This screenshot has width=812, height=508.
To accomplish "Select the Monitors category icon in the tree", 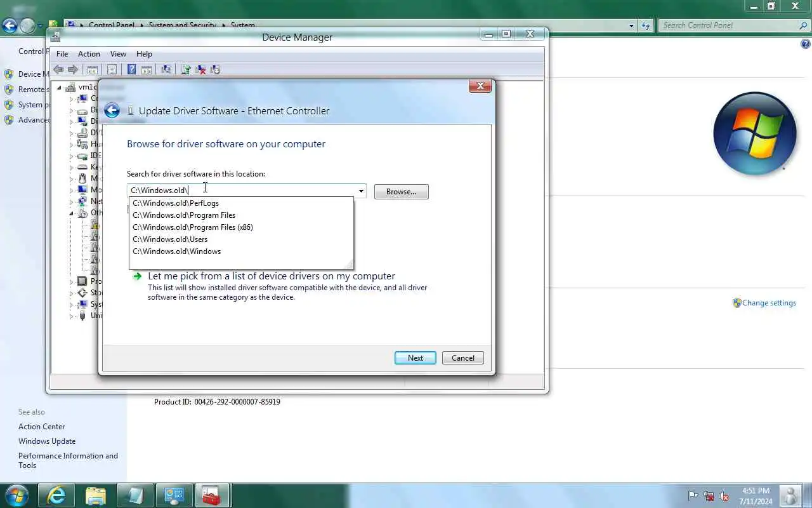I will pos(82,190).
